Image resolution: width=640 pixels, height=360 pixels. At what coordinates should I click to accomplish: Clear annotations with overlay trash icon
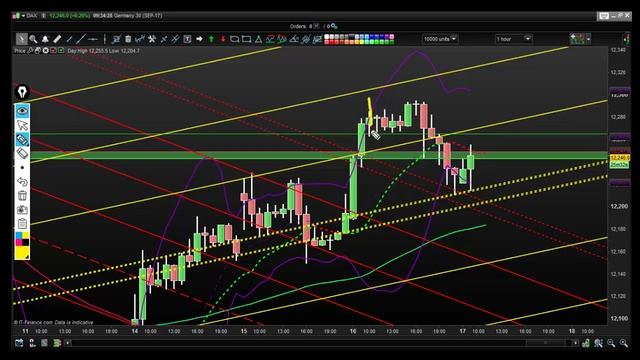22,196
